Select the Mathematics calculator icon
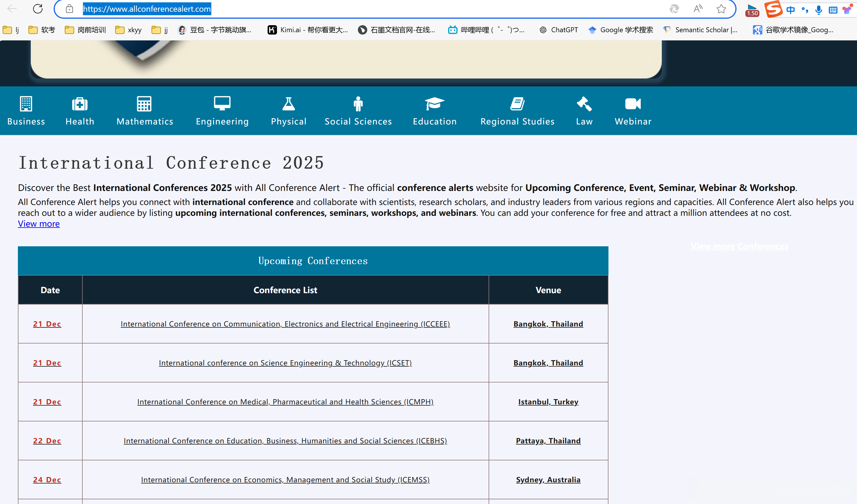 [144, 104]
